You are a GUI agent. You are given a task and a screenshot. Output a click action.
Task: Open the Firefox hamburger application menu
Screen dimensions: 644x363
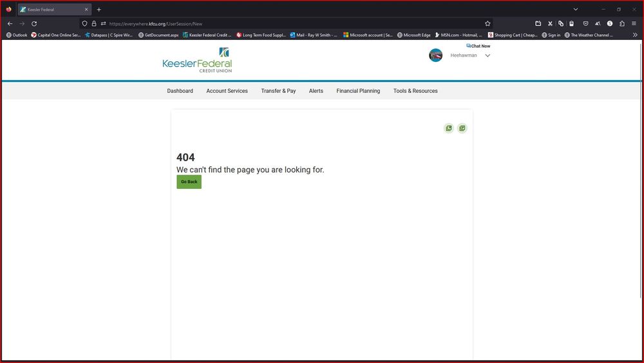(634, 24)
